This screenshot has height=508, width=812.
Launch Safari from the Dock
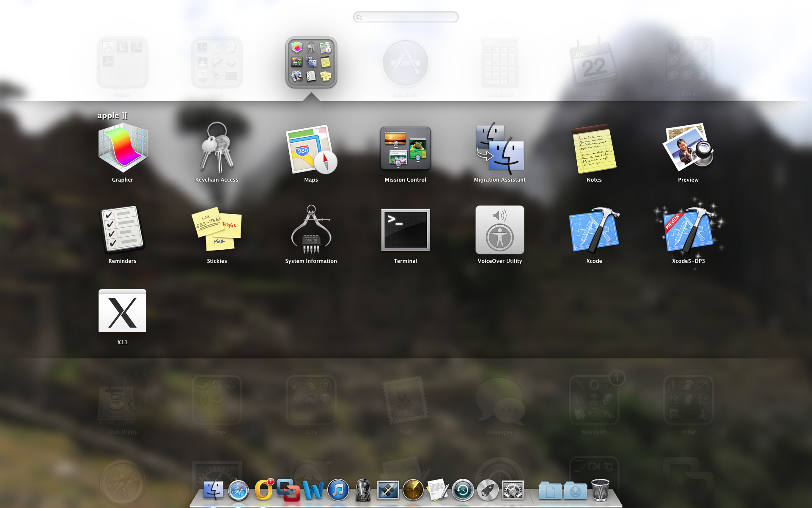point(239,491)
